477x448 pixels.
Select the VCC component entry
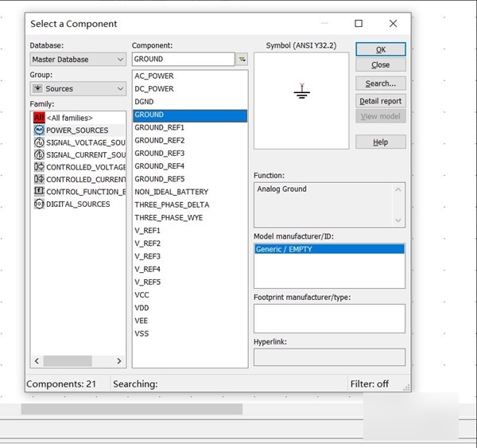coord(142,295)
